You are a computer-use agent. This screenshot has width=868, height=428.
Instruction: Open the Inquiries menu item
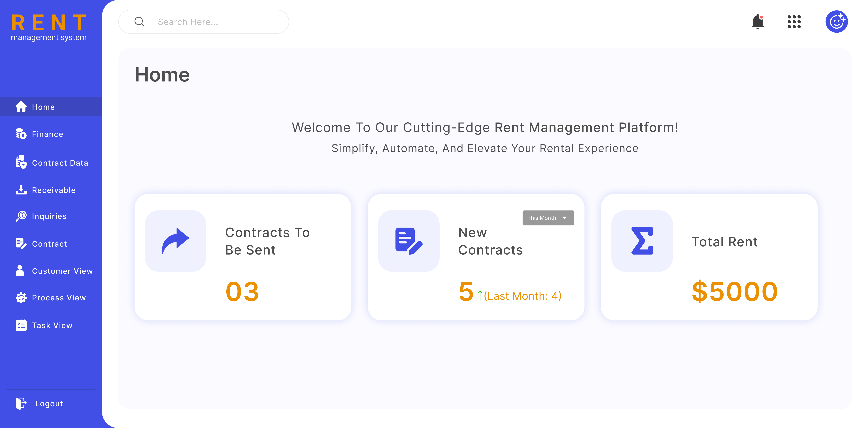tap(49, 216)
